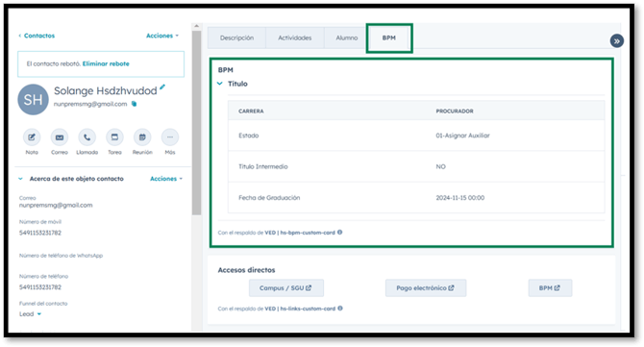Click hs-bpm-custom-card link
This screenshot has height=347, width=644.
click(308, 233)
